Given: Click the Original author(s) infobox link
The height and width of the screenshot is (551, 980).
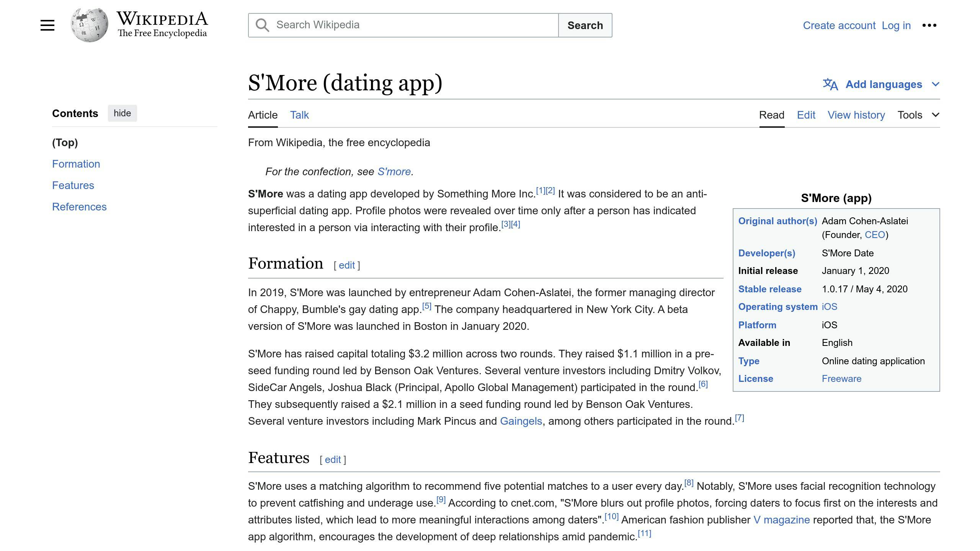Looking at the screenshot, I should [778, 221].
